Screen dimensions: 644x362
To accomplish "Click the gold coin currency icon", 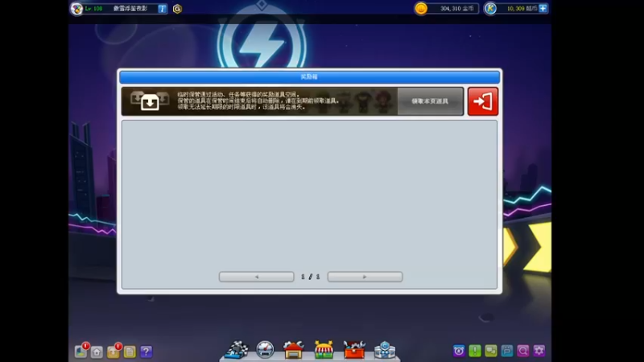I will click(x=420, y=8).
